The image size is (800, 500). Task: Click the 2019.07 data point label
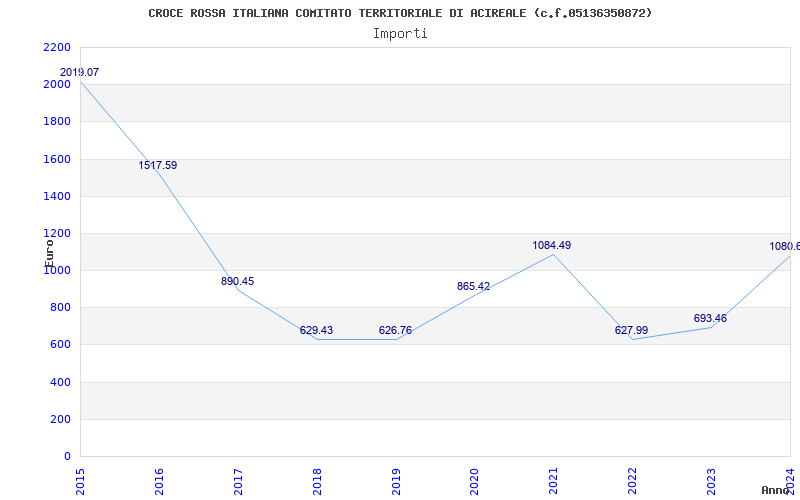click(79, 72)
